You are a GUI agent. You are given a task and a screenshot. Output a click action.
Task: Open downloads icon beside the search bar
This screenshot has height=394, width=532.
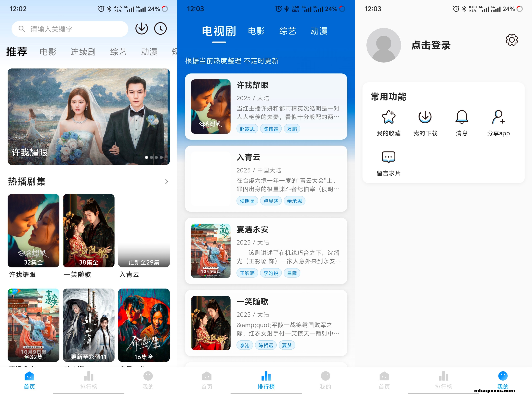pyautogui.click(x=142, y=29)
